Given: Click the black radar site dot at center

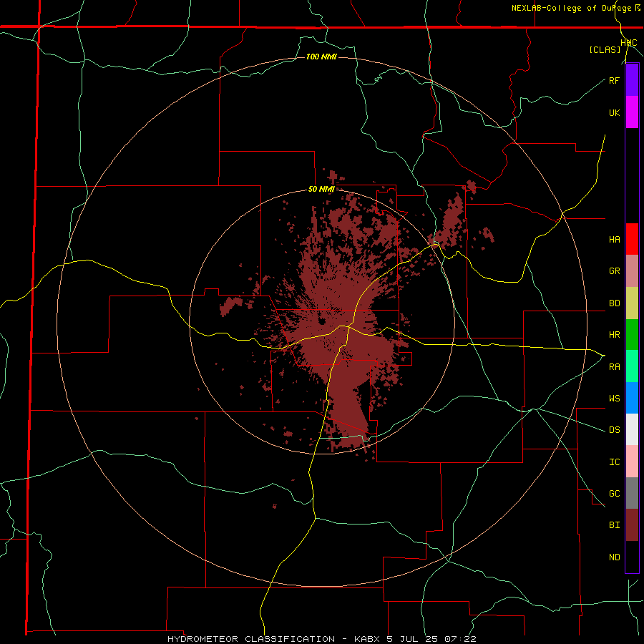Looking at the screenshot, I should coord(321,321).
